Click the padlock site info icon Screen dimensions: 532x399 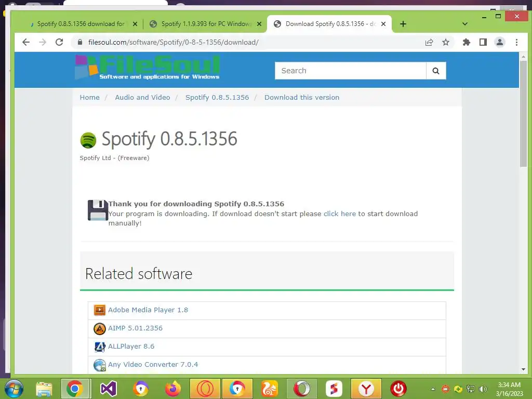pos(80,42)
